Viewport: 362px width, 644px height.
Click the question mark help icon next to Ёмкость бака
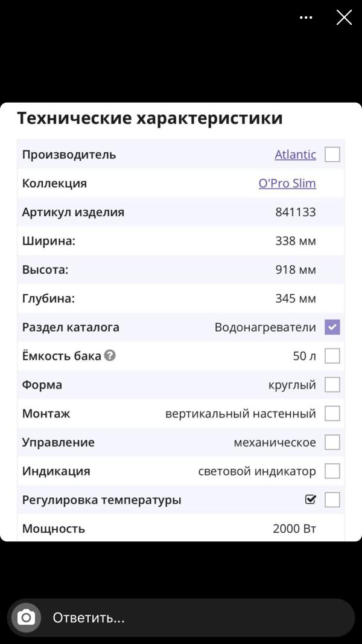(x=110, y=356)
